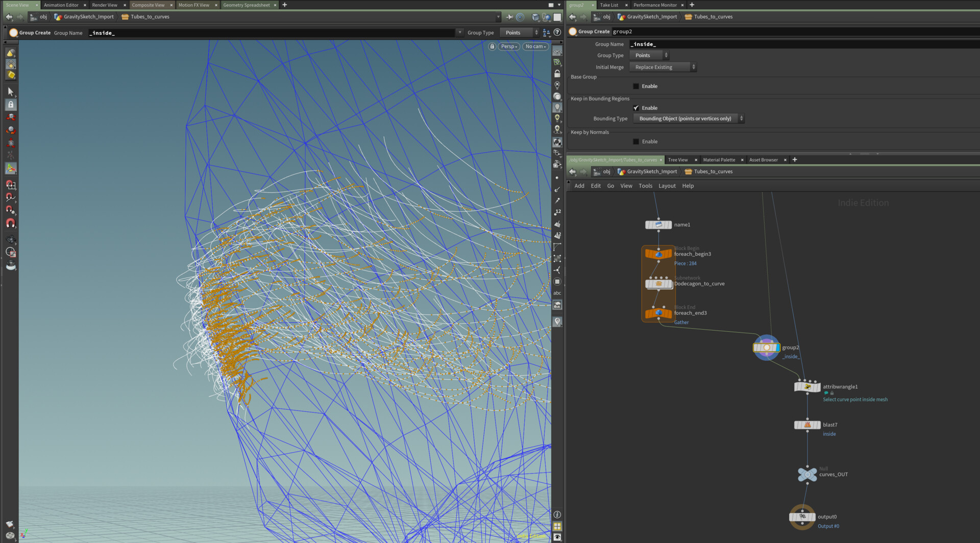Click GravitySketch_Import in viewport path bar
This screenshot has height=543, width=980.
click(88, 17)
